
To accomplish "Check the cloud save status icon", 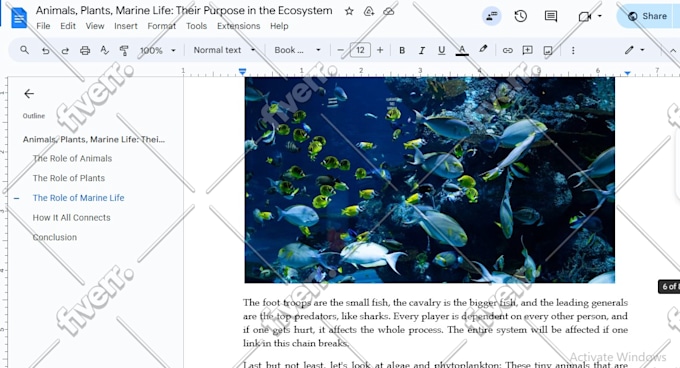I will tap(389, 11).
